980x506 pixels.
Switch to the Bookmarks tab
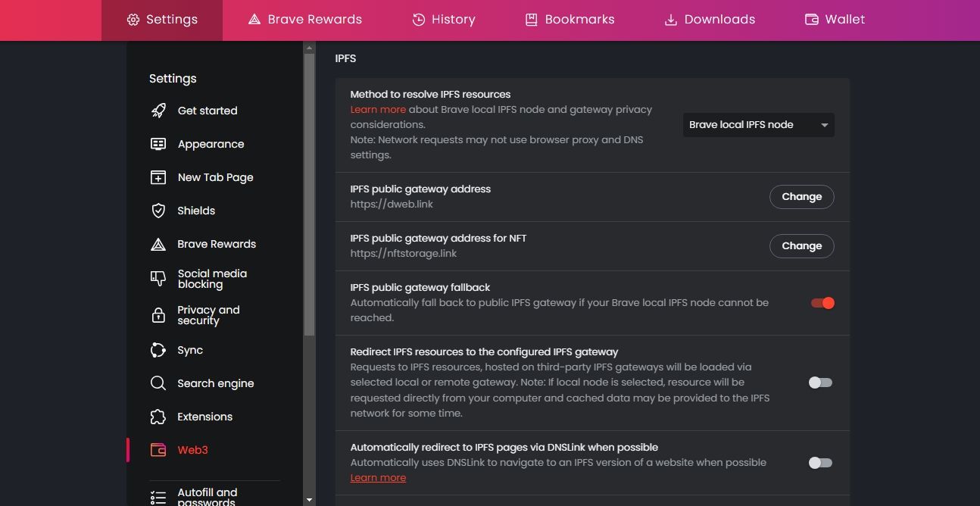point(570,20)
